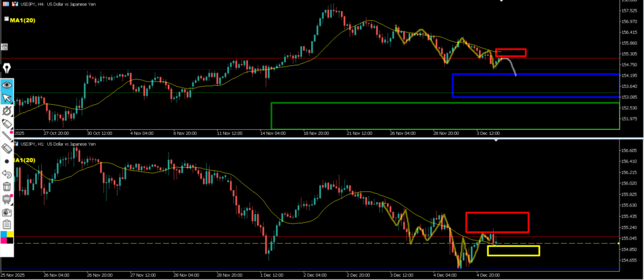Click the trash can to clear drawings

(x=7, y=186)
